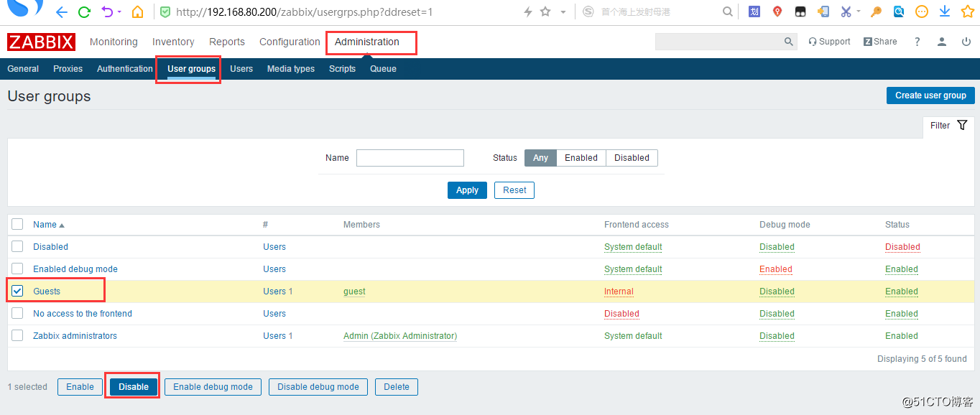This screenshot has height=415, width=980.
Task: Click inside the Name filter field
Action: tap(410, 157)
